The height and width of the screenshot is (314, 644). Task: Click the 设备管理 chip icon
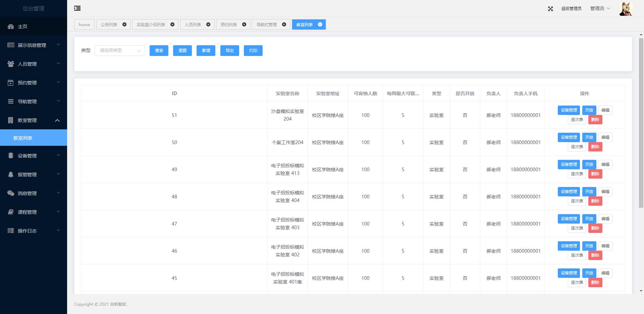tap(11, 155)
